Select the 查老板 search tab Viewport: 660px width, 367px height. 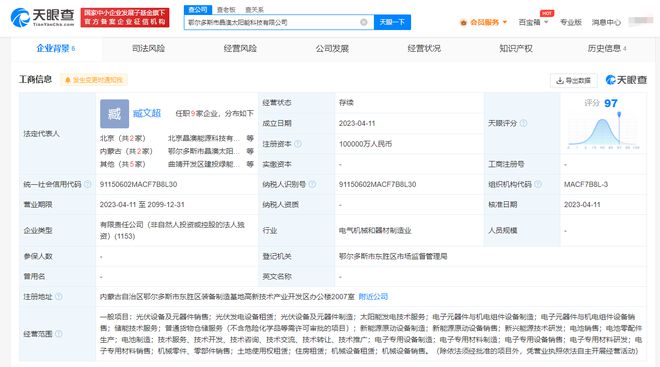(x=226, y=10)
